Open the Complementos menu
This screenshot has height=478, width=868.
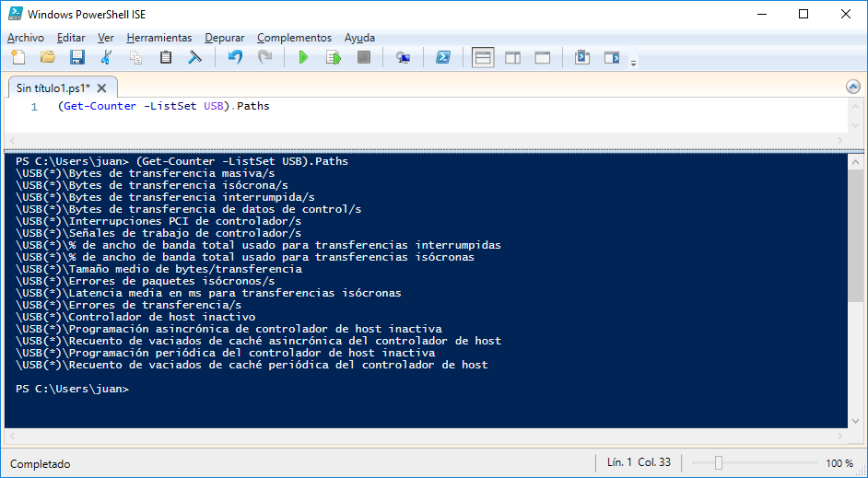pos(294,38)
